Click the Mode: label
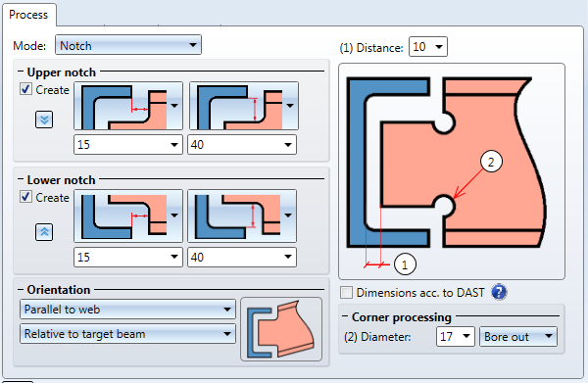The image size is (588, 383). [x=29, y=46]
